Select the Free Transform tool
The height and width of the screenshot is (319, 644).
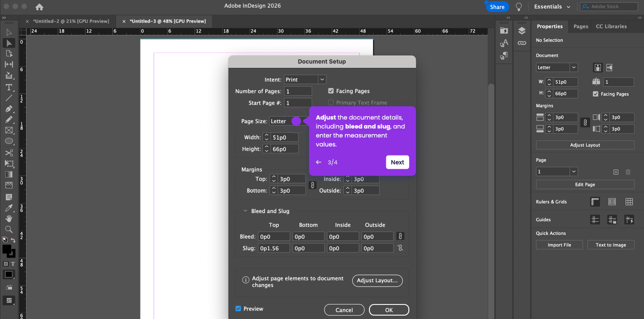coord(9,164)
